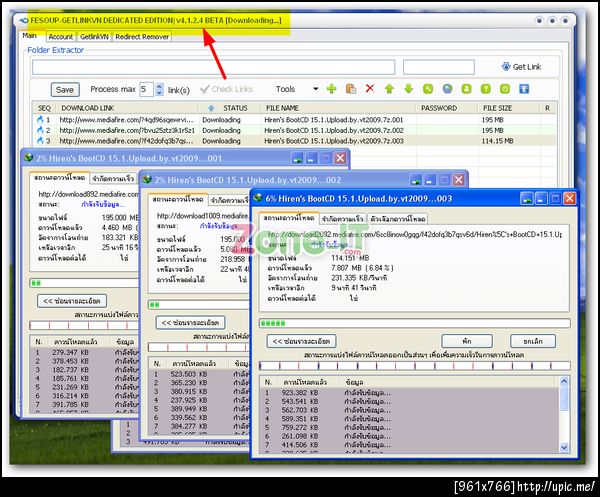
Task: Select the first tab in the ...003 window
Action: click(x=289, y=218)
